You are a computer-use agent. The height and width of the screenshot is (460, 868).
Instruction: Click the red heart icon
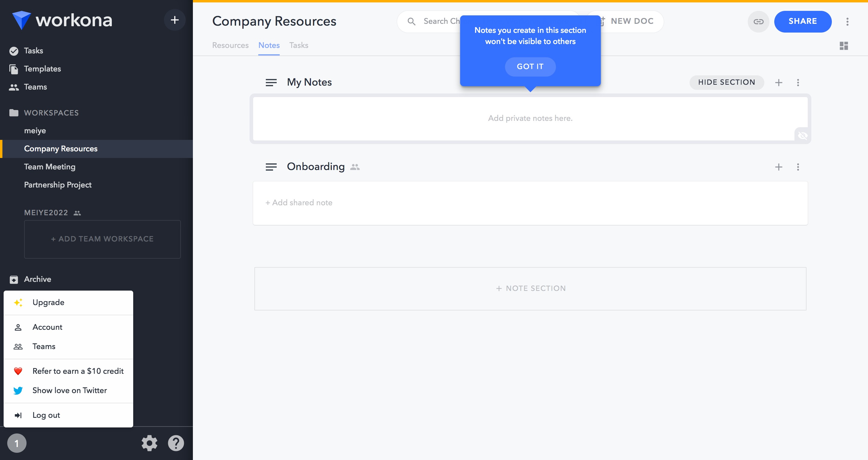(x=18, y=371)
